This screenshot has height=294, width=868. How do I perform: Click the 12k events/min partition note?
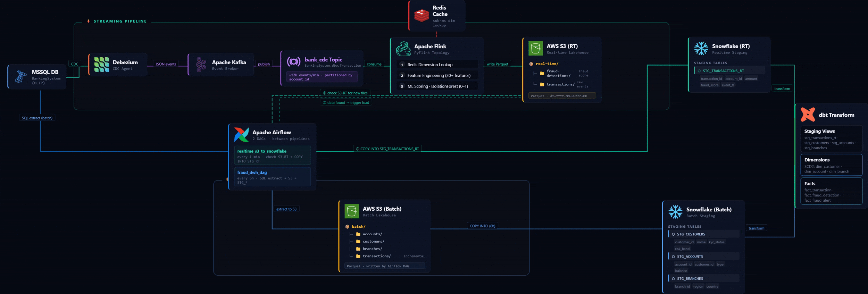(322, 77)
